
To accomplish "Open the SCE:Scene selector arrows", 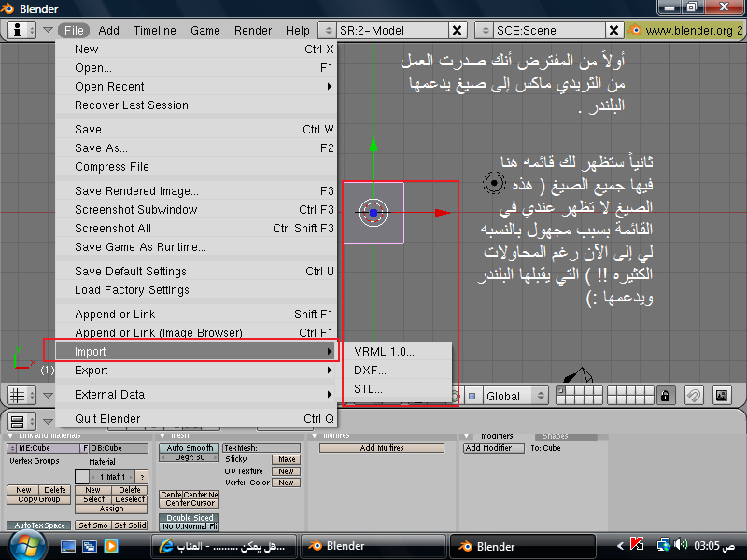I will 485,31.
